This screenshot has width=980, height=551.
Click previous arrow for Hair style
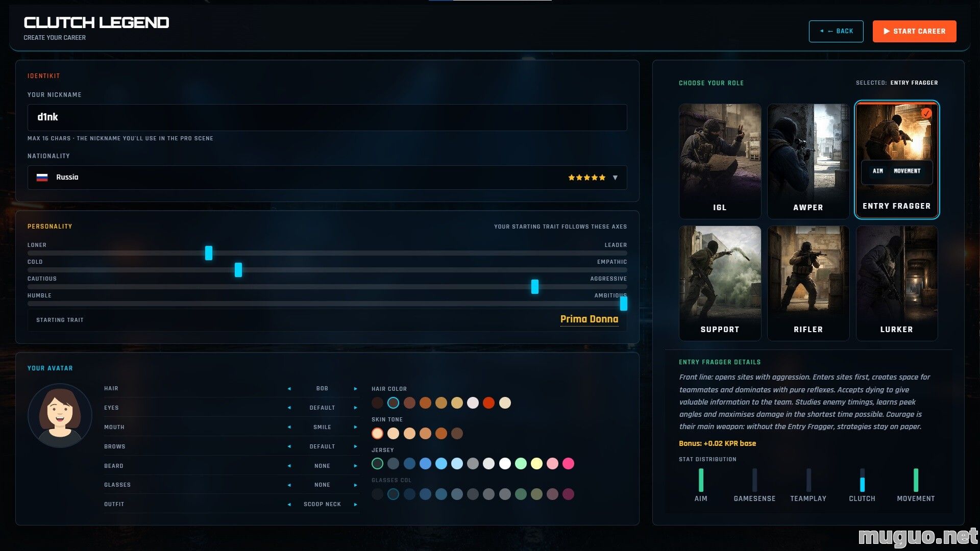[289, 389]
